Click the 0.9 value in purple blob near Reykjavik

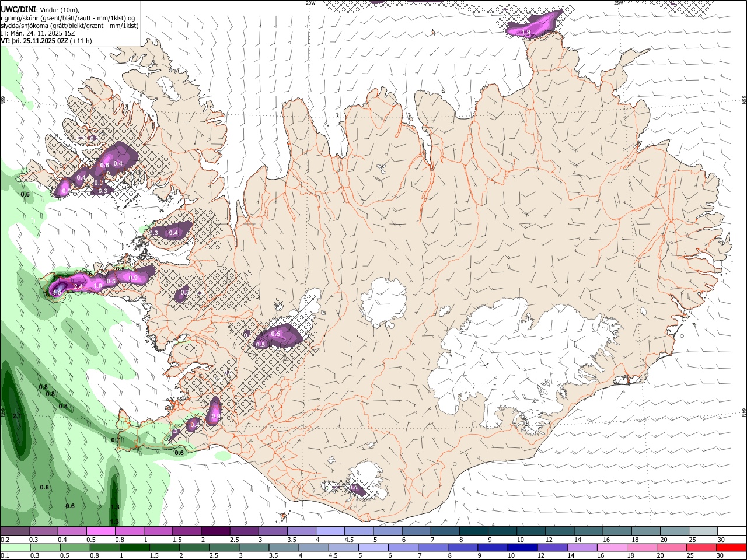point(215,416)
